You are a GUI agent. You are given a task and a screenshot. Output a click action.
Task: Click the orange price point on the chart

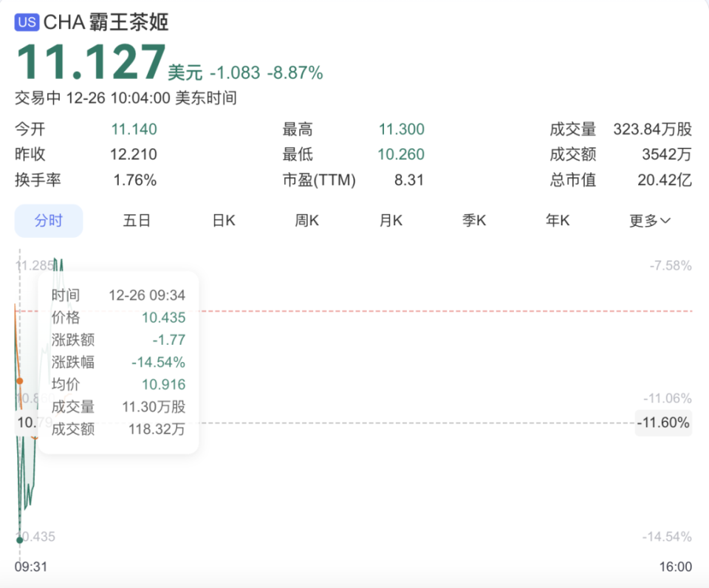21,381
